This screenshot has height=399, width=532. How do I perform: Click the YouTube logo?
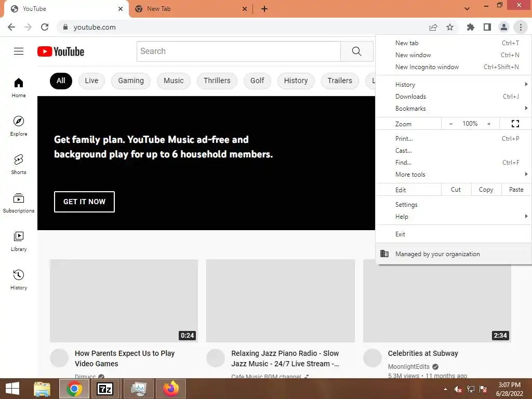click(61, 51)
